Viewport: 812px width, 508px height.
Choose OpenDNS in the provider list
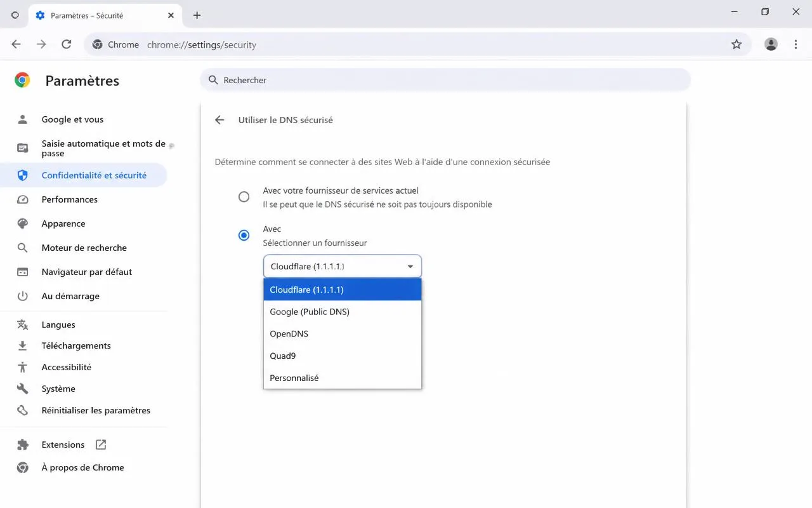point(343,334)
